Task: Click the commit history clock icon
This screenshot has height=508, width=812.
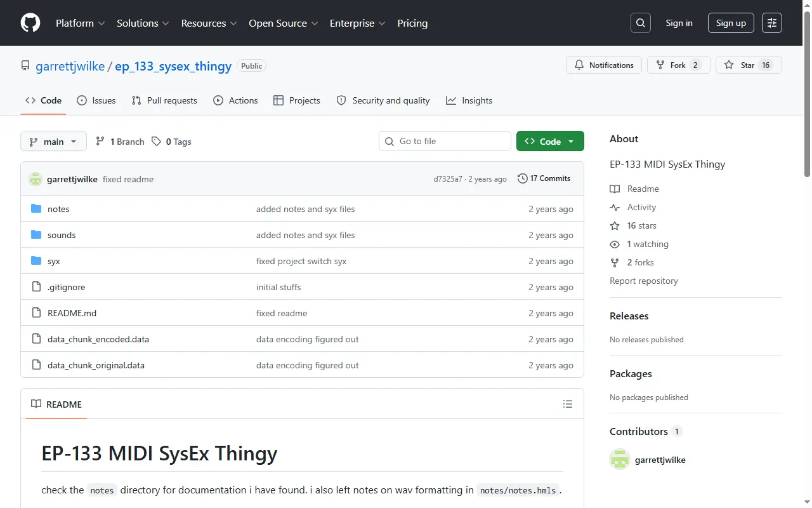Action: [523, 178]
